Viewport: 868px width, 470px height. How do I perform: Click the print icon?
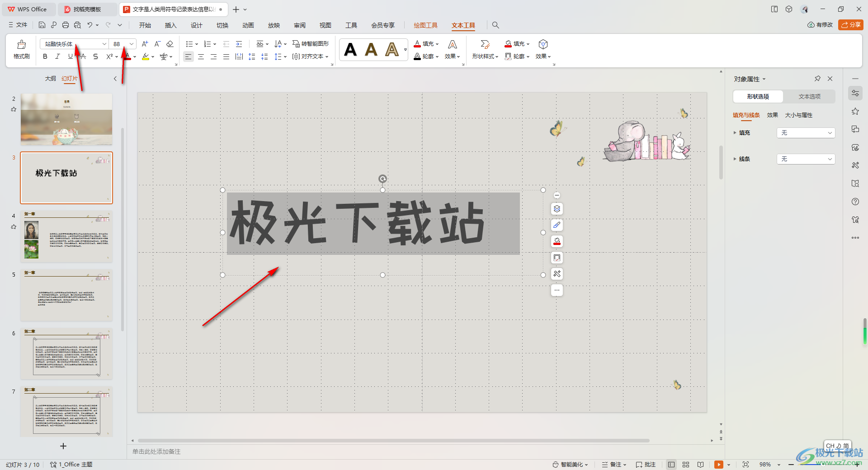66,25
